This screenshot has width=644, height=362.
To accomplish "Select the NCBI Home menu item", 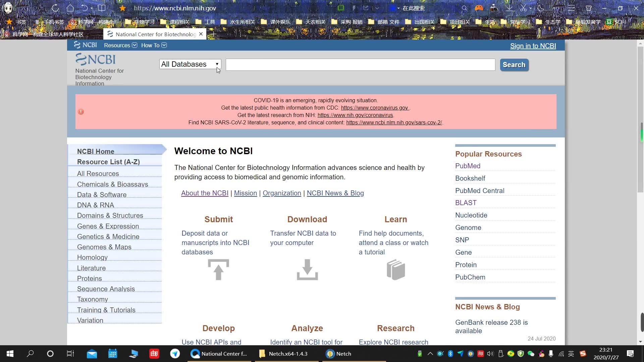I will pos(96,151).
